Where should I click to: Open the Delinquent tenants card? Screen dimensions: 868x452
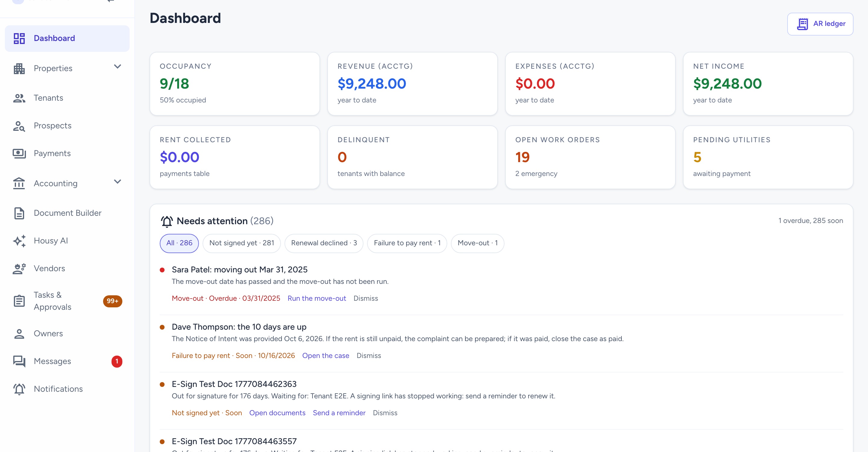point(412,157)
